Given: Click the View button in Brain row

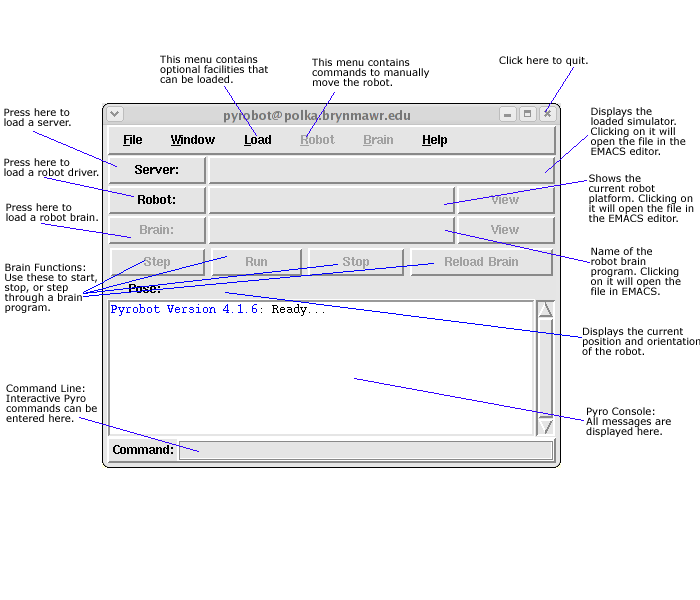Looking at the screenshot, I should [505, 230].
